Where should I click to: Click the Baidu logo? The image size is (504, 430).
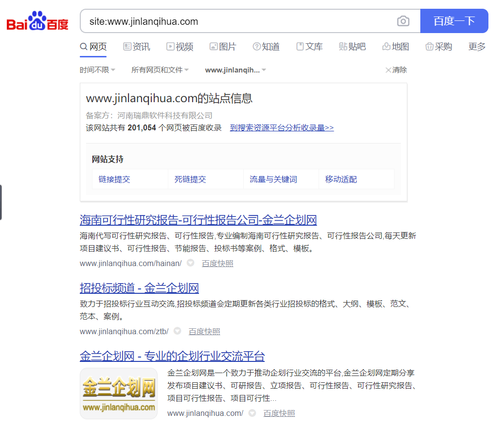coord(37,21)
